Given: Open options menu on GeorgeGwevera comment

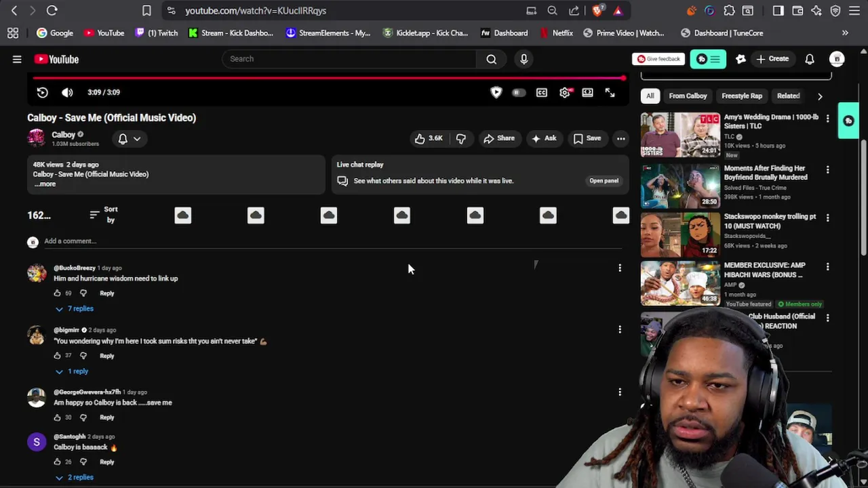Looking at the screenshot, I should [x=620, y=392].
